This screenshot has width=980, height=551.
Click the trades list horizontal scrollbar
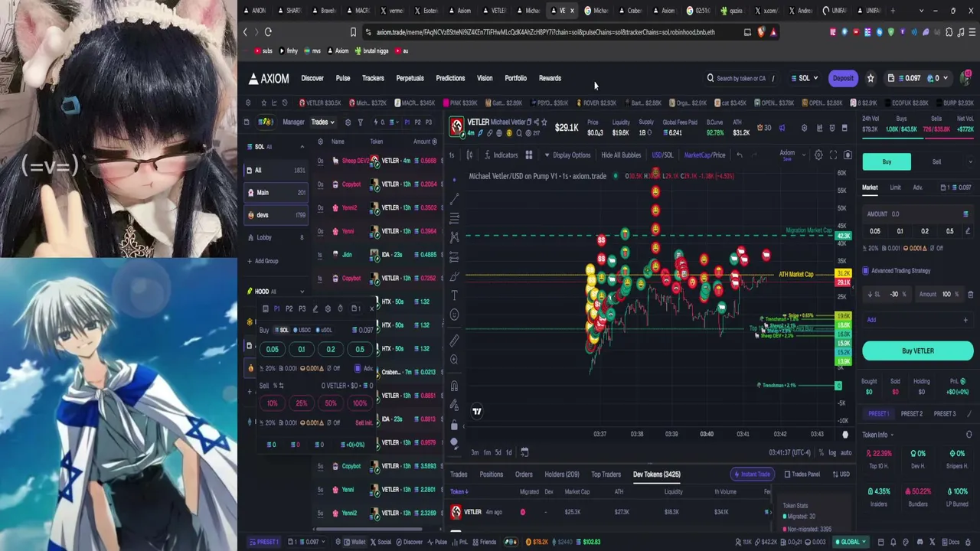(x=367, y=529)
